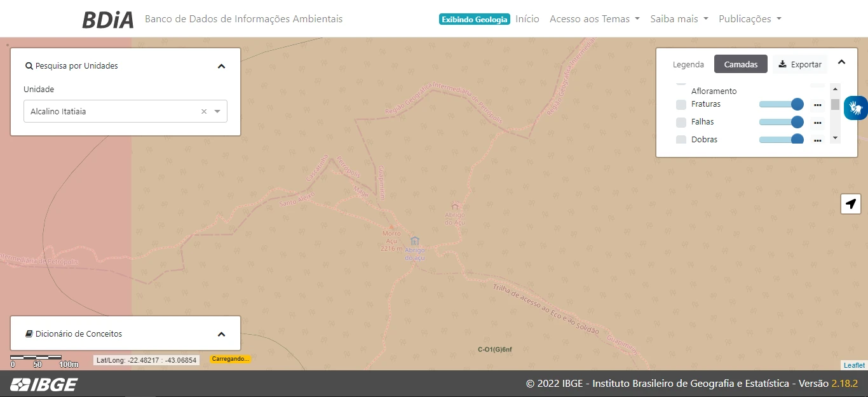Go to the Início link
868x397 pixels.
tap(527, 19)
